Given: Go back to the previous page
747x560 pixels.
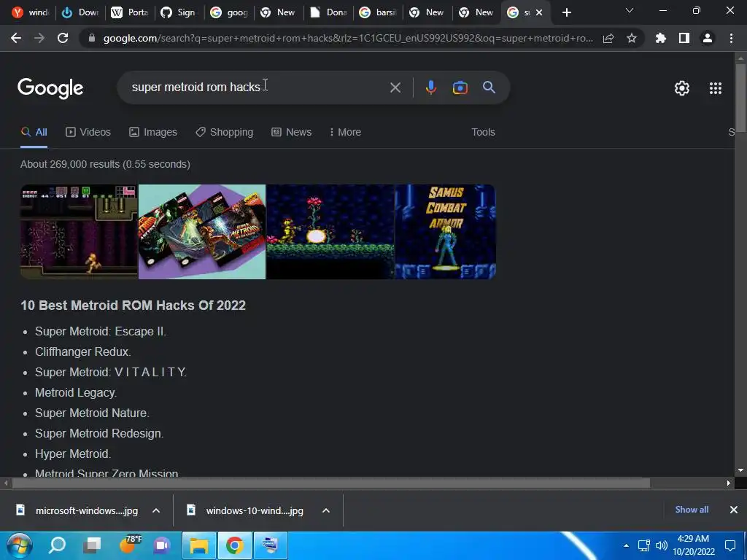Looking at the screenshot, I should 16,38.
